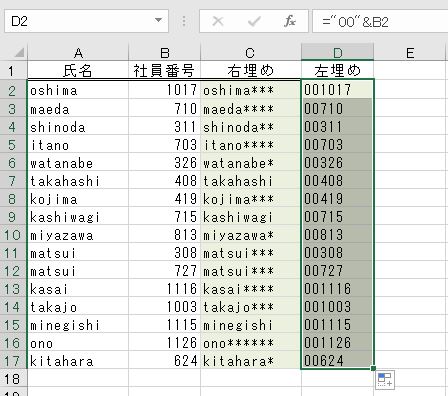Click cell C2 showing oshima***

point(250,90)
